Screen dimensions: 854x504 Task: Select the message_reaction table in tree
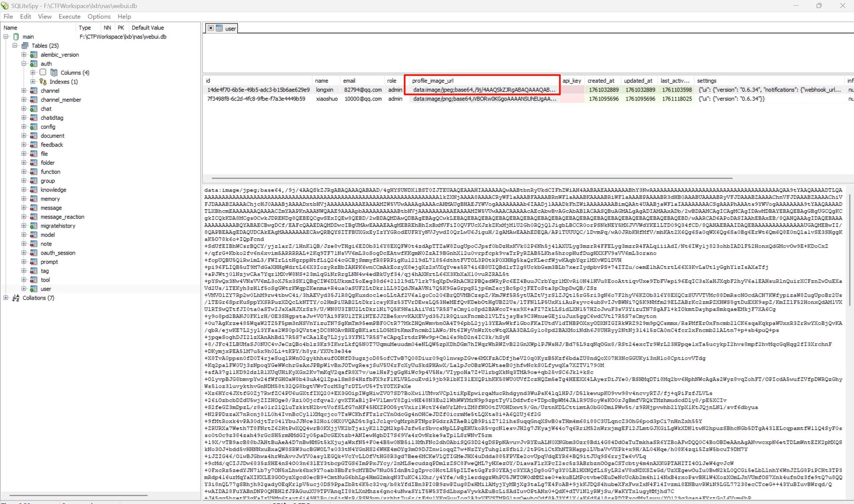point(62,217)
